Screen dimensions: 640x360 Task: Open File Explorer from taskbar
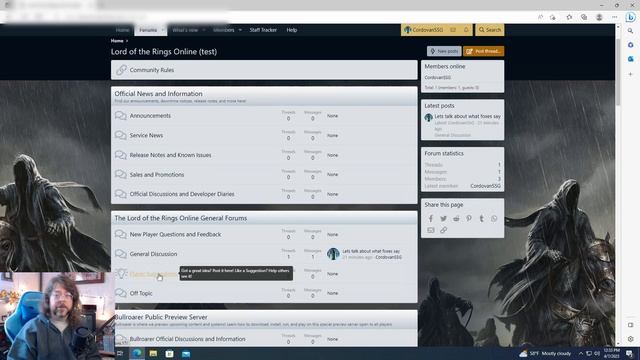pos(153,353)
